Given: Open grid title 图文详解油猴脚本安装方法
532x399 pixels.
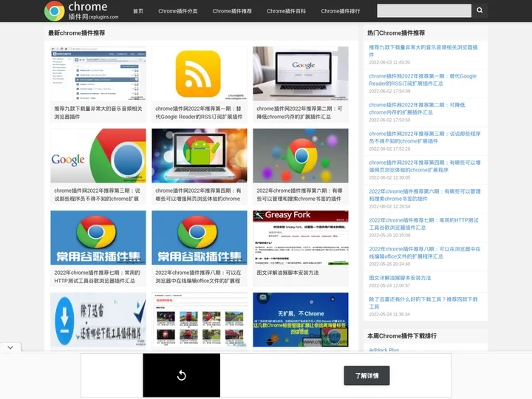Looking at the screenshot, I should pyautogui.click(x=287, y=273).
